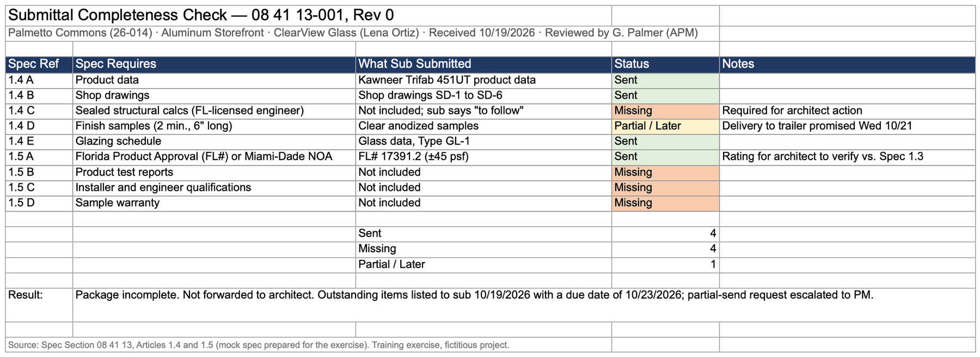The image size is (980, 357).
Task: Select the 'Spec Ref' column header
Action: (39, 64)
